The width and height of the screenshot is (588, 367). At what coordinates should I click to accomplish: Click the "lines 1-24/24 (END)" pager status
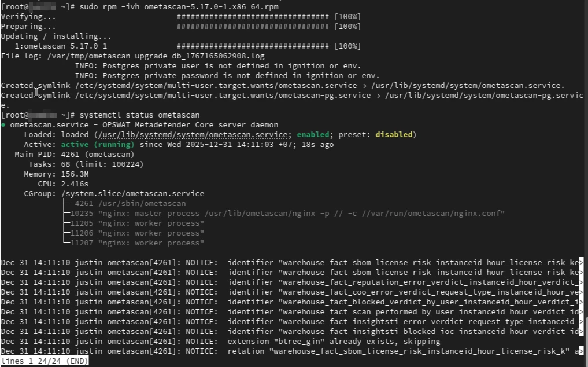point(45,361)
